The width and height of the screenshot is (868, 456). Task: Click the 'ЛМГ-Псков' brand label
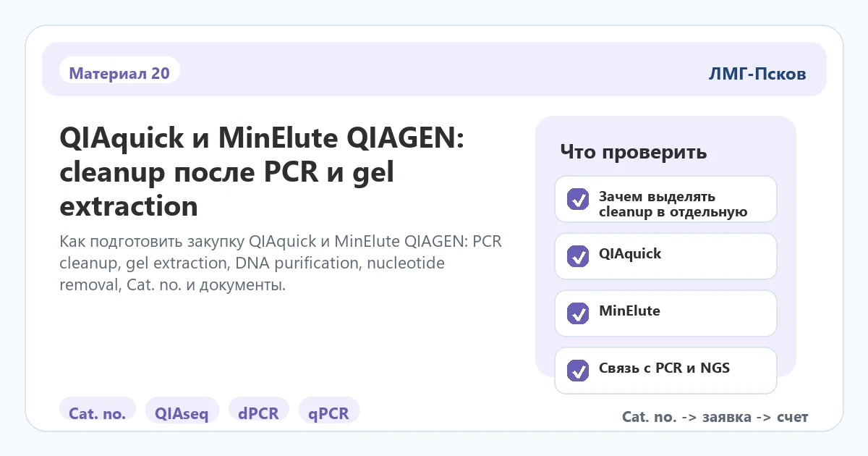757,73
